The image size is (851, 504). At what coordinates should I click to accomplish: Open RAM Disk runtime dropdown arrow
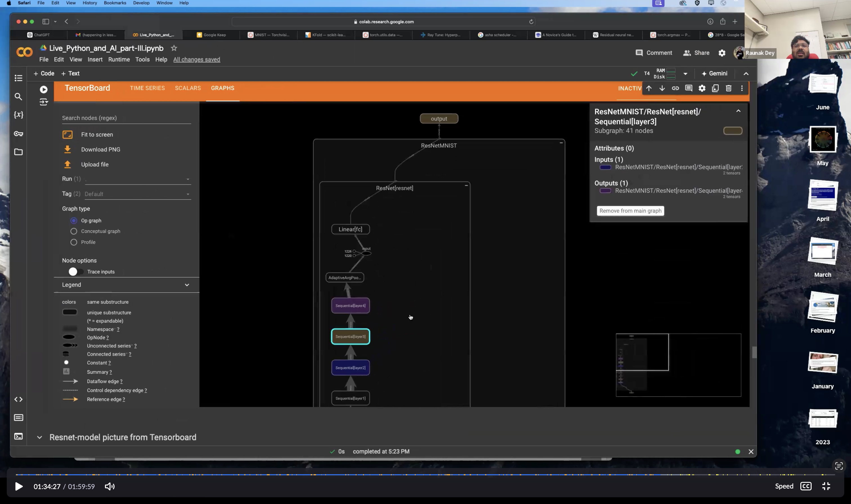685,74
